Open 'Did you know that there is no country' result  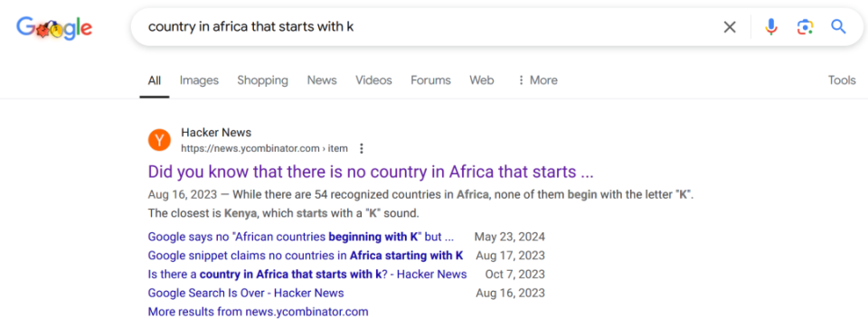[x=371, y=172]
